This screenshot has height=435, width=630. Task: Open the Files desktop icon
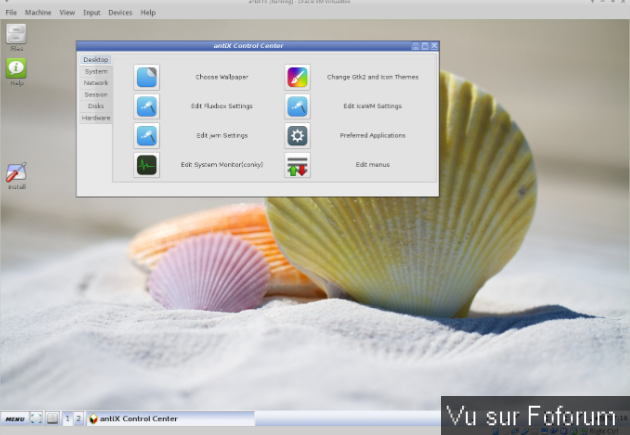point(17,34)
